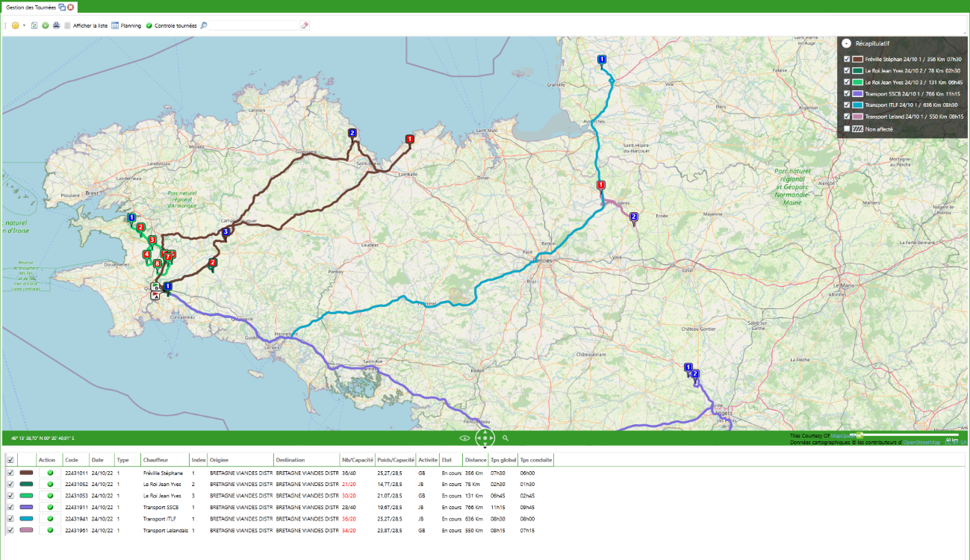Click the Tps global column header
This screenshot has width=970, height=560.
[x=503, y=460]
